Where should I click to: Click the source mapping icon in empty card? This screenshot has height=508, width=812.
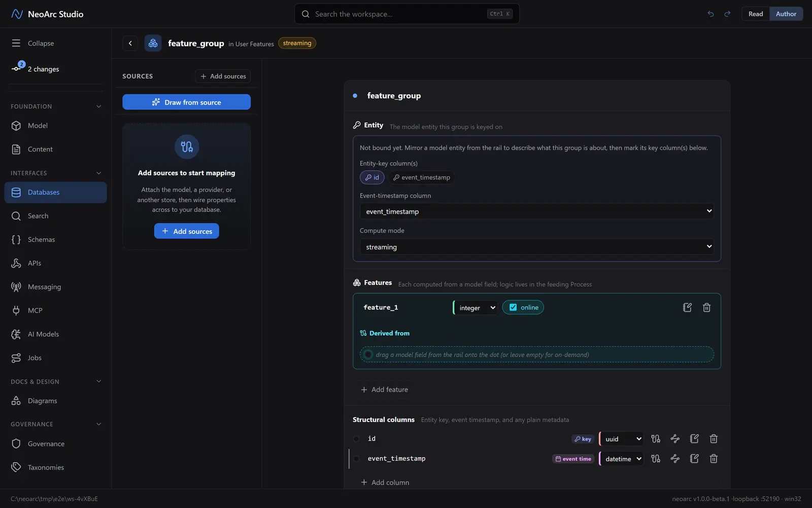(x=187, y=147)
